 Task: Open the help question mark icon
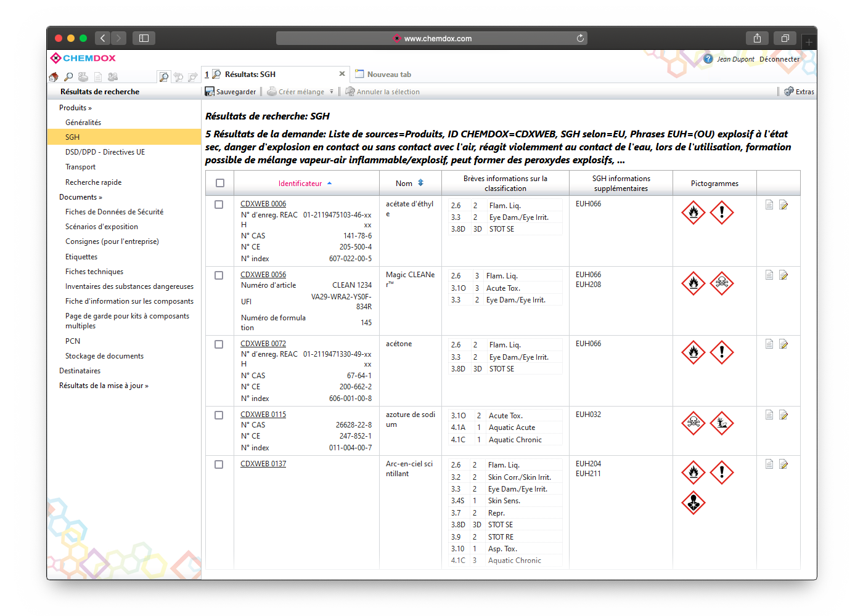[x=708, y=59]
